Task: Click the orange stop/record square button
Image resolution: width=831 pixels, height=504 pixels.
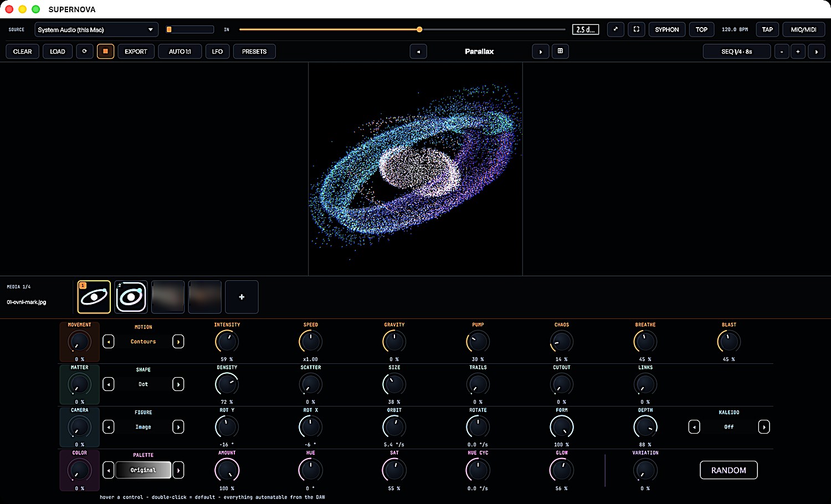Action: point(105,52)
